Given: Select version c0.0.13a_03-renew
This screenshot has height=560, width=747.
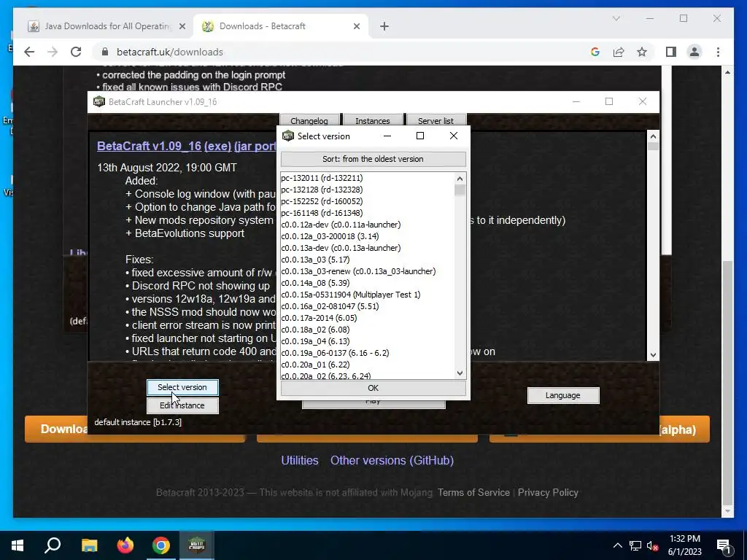Looking at the screenshot, I should coord(368,271).
